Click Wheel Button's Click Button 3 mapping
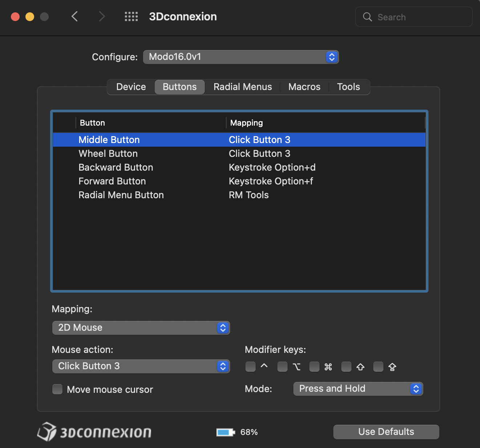480x448 pixels. [259, 154]
